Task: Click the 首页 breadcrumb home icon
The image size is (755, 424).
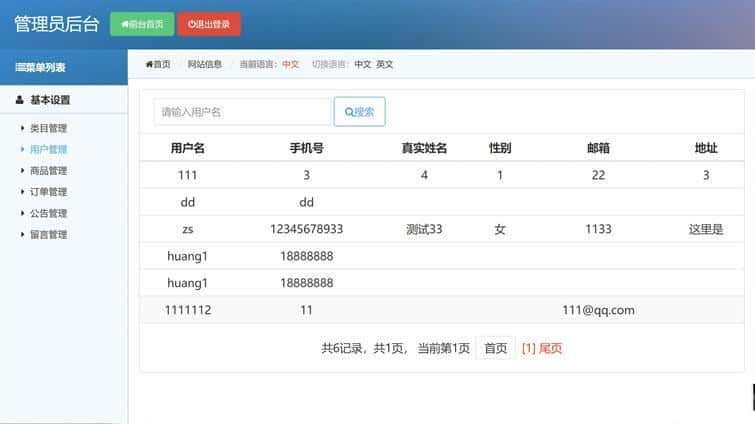Action: pos(149,64)
